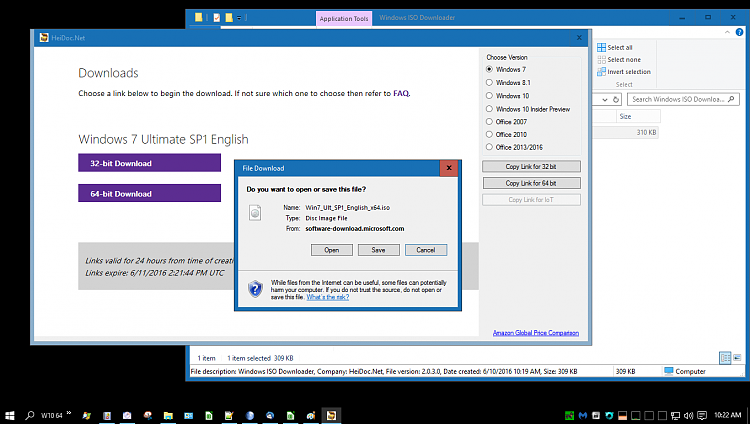Open Customize Quick Access Toolbar dropdown

(x=239, y=18)
